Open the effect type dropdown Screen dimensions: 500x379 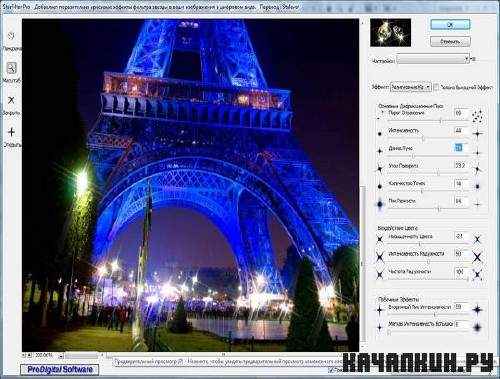click(411, 87)
